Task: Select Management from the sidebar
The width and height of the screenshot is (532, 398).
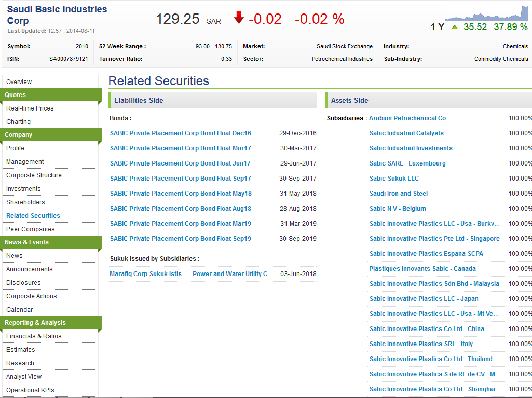Action: (25, 162)
